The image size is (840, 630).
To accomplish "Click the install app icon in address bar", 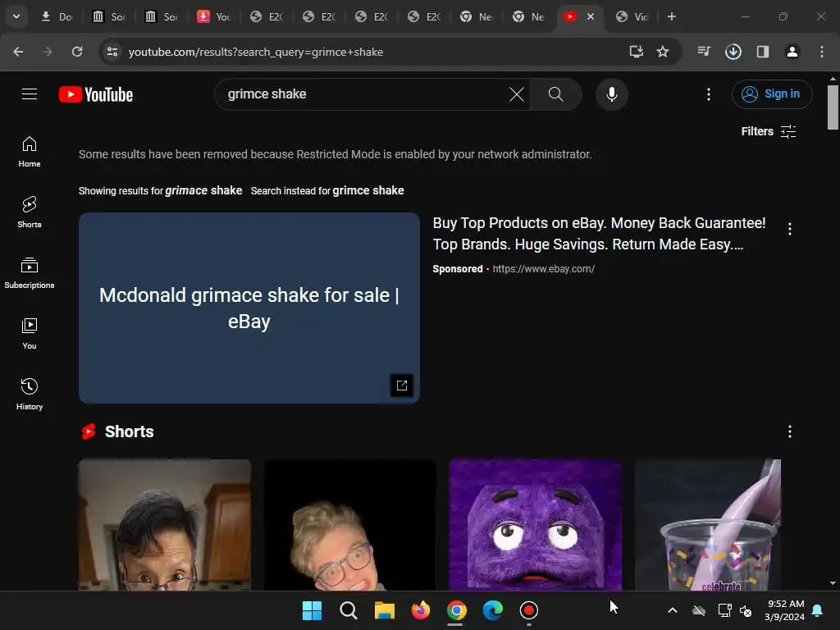I will coord(636,52).
